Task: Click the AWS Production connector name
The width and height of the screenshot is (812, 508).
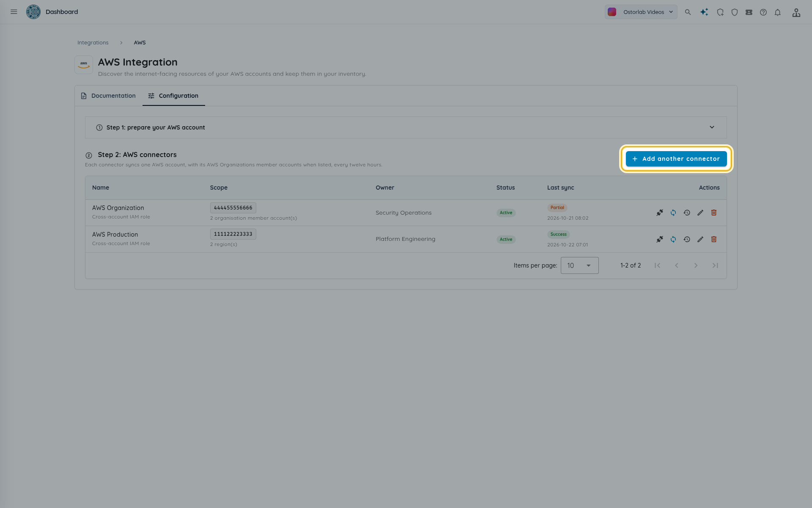Action: tap(115, 235)
